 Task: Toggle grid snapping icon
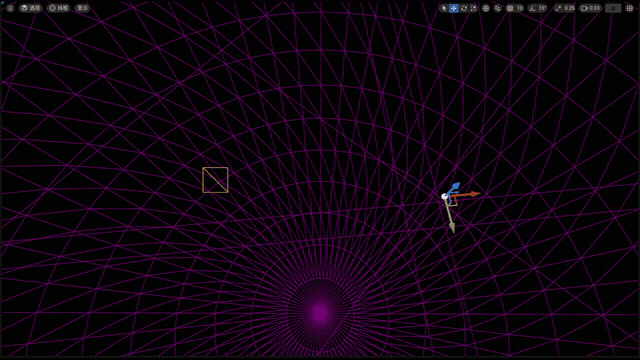[x=510, y=8]
